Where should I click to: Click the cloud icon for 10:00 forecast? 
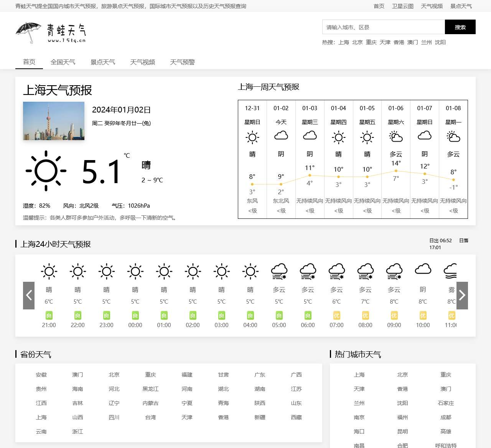pyautogui.click(x=423, y=269)
